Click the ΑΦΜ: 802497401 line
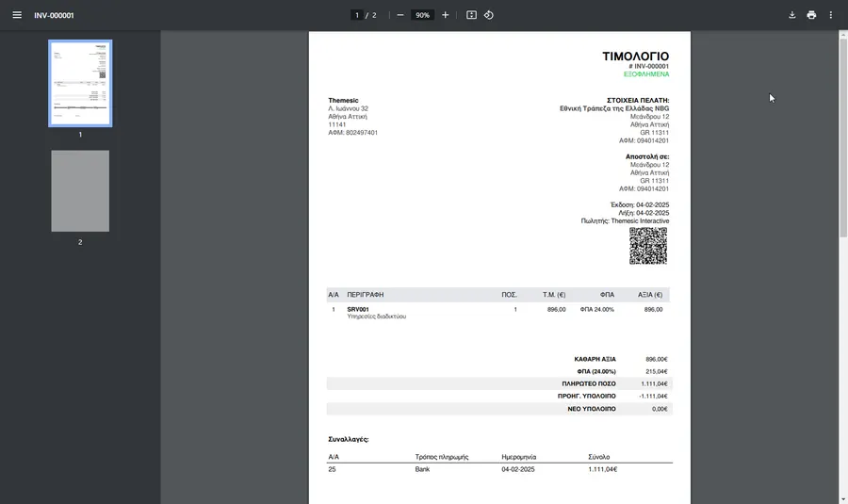This screenshot has height=504, width=848. pyautogui.click(x=352, y=133)
